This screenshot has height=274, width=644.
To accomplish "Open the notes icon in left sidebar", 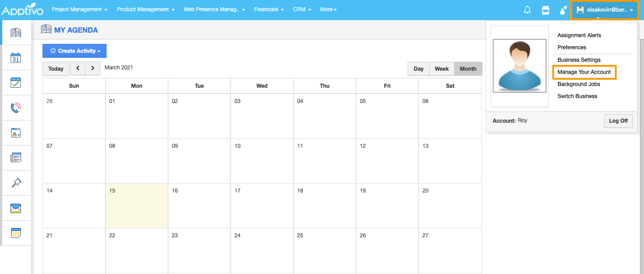I will pos(16,233).
